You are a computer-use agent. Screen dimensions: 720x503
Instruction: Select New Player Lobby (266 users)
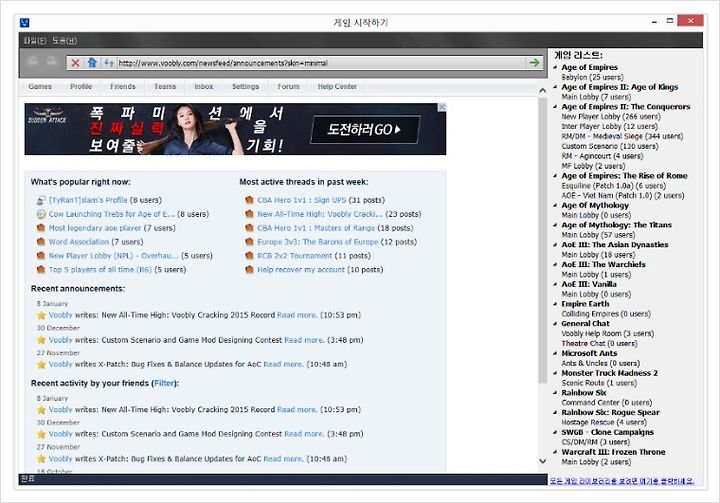(611, 117)
